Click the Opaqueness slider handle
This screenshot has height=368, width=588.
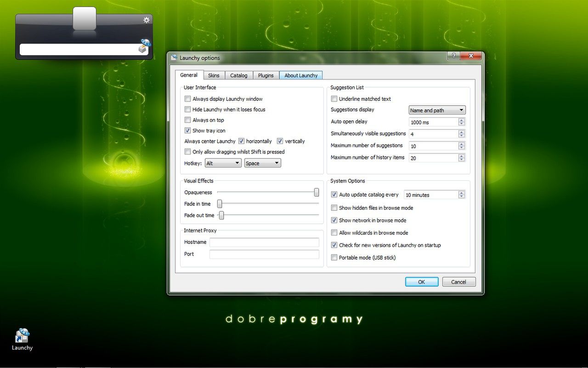coord(317,192)
